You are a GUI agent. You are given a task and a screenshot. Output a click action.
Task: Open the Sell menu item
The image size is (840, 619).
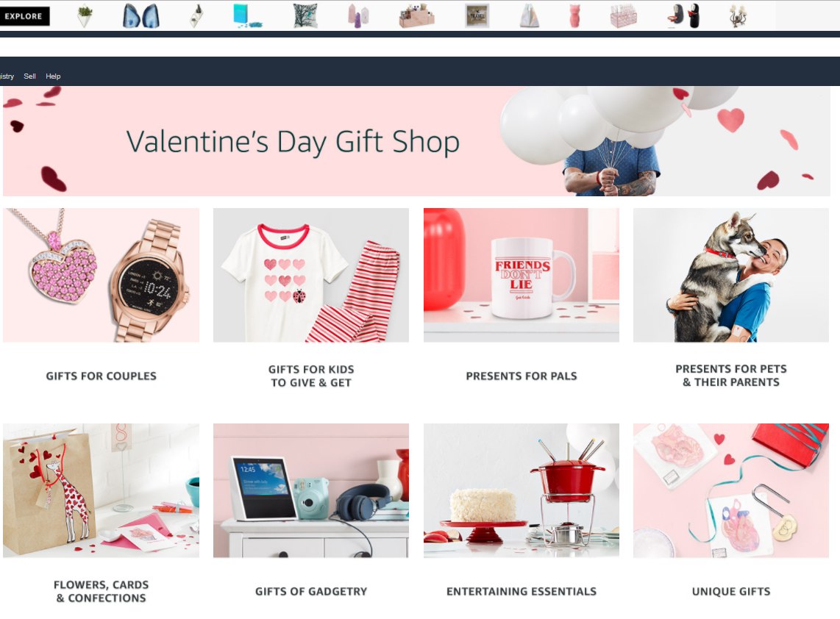30,76
